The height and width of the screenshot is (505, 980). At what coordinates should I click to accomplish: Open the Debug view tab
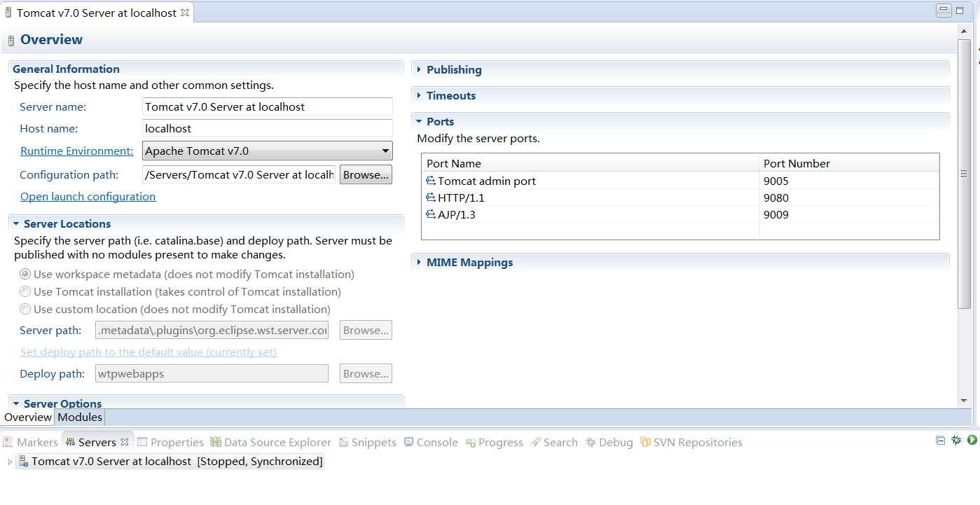[609, 442]
